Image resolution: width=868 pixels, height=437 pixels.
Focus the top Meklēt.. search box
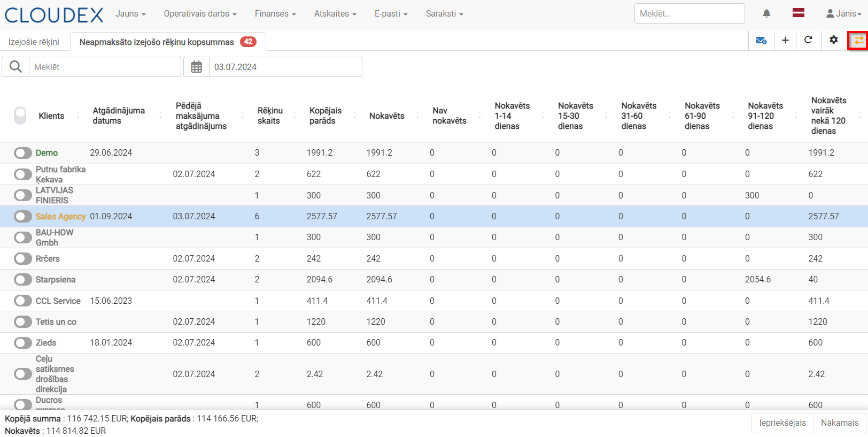pos(689,13)
